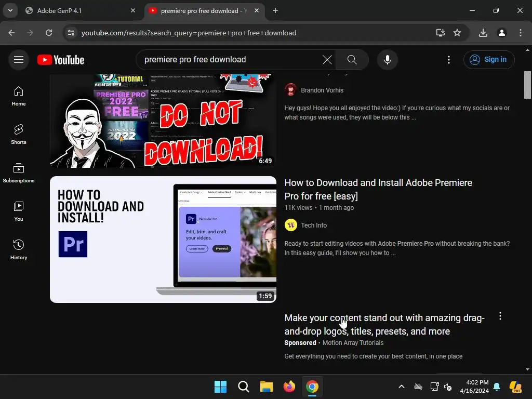The width and height of the screenshot is (532, 399).
Task: Click the Brandon Vorhis video description snippet
Action: point(397,113)
